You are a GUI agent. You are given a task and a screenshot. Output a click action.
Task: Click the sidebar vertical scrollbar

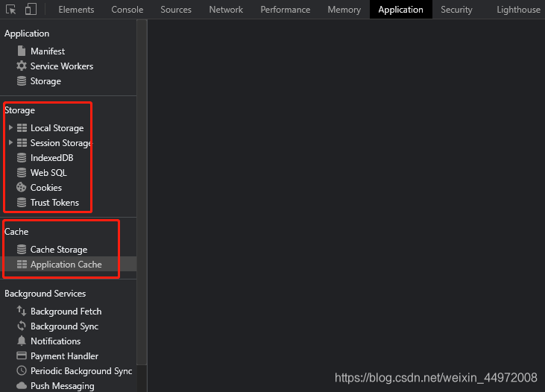[x=142, y=192]
